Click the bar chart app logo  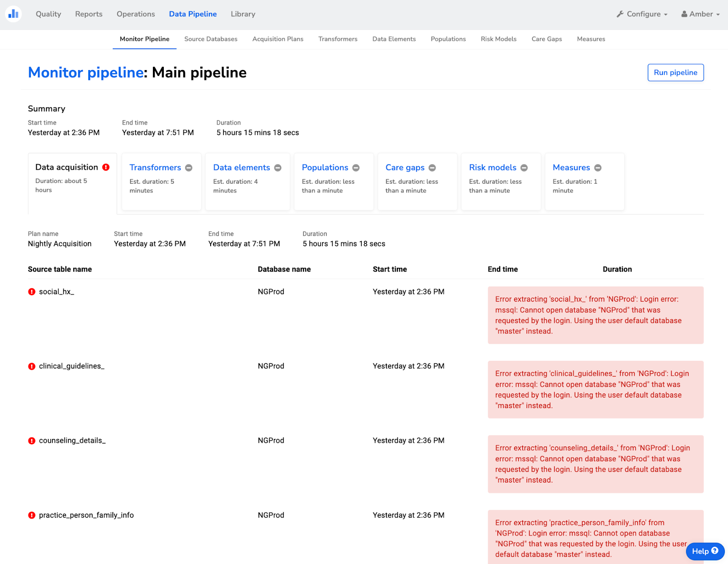coord(13,14)
